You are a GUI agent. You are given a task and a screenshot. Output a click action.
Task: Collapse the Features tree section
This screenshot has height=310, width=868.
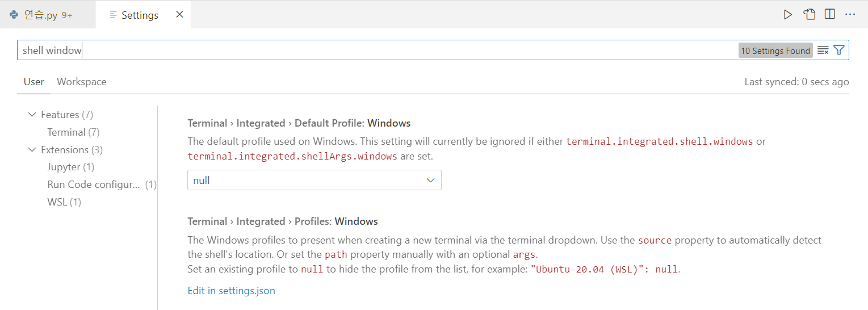32,115
